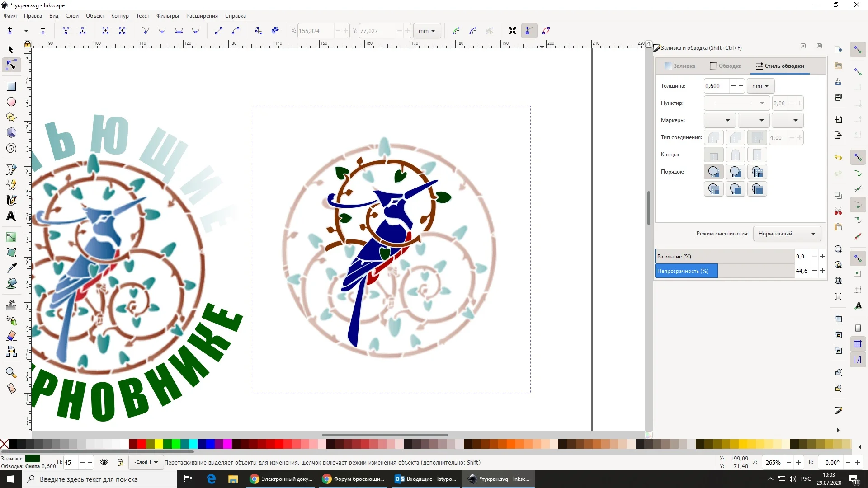Increase Толщина stroke width with plus
The image size is (868, 488).
click(x=741, y=86)
